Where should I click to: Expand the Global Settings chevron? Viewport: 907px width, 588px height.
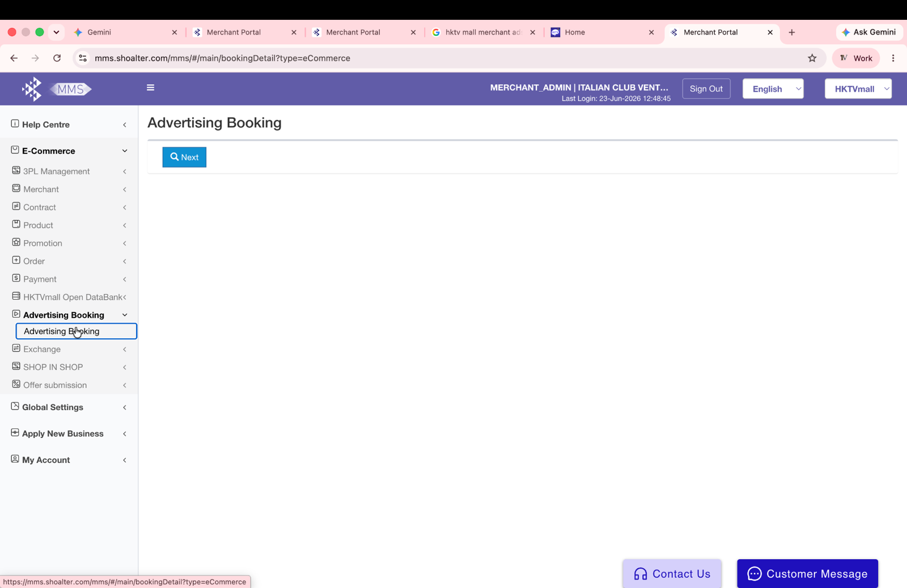(x=125, y=407)
